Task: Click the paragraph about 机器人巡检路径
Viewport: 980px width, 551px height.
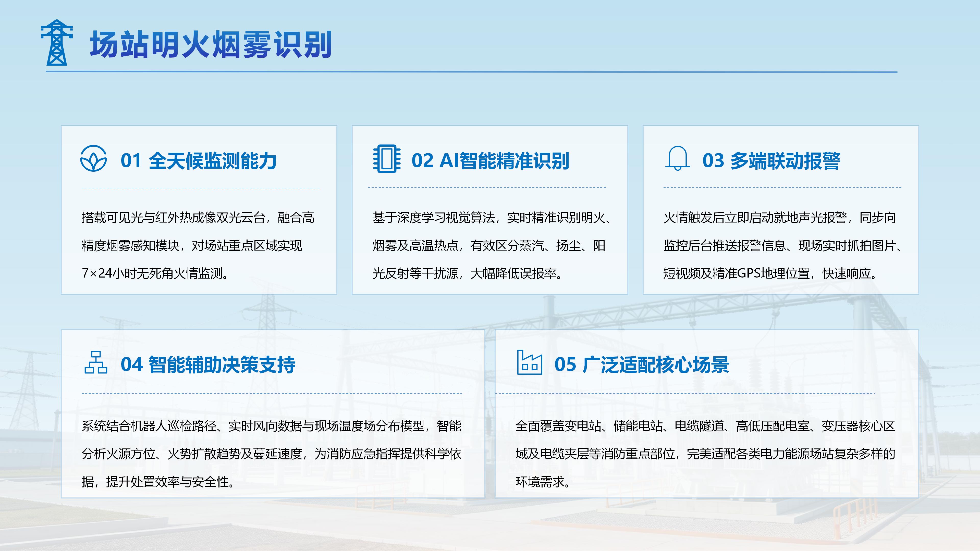Action: coord(272,454)
